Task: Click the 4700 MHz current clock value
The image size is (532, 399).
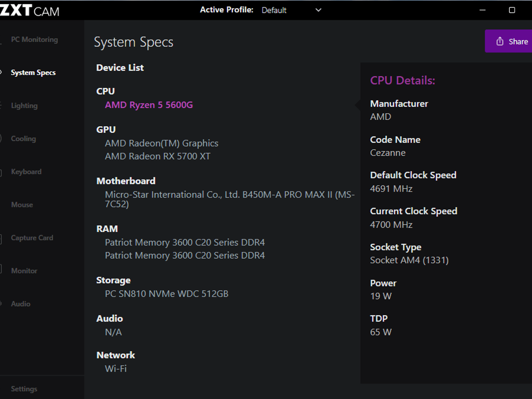Action: pyautogui.click(x=391, y=224)
